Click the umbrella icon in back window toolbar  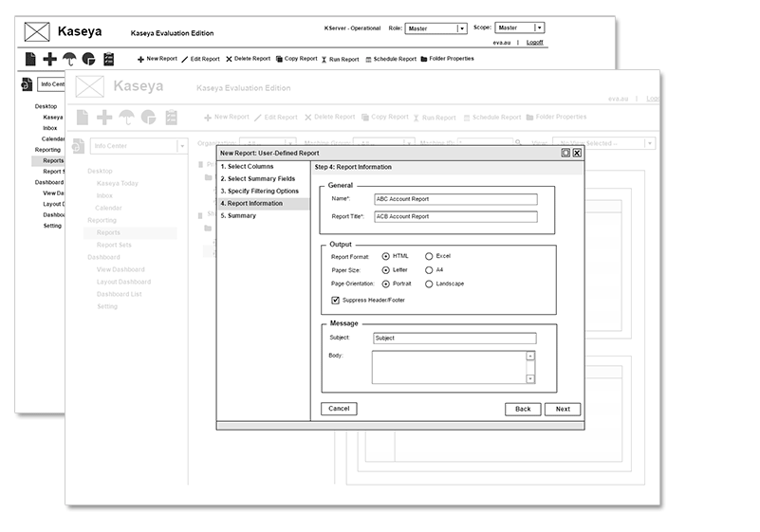pos(69,59)
